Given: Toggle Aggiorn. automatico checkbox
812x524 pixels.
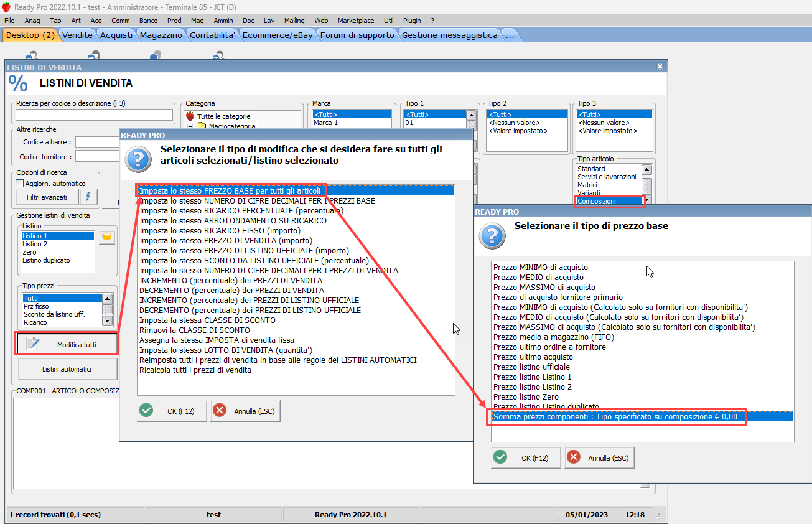Looking at the screenshot, I should tap(20, 184).
